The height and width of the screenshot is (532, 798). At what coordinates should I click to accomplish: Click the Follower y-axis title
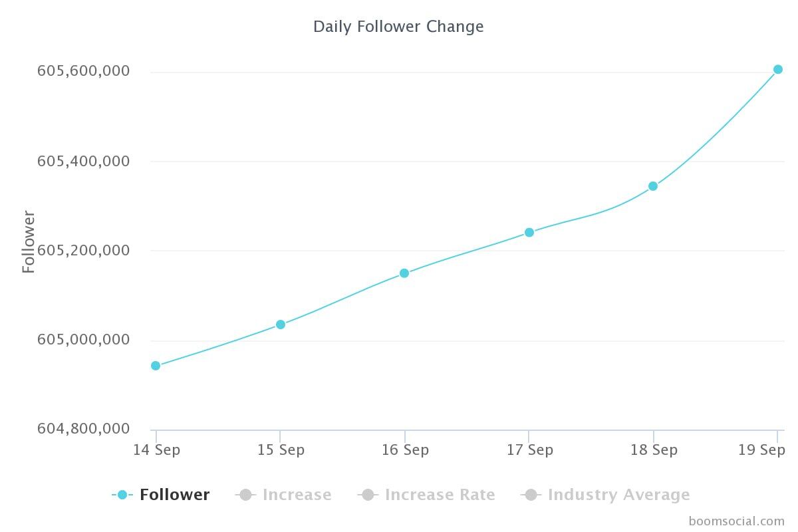(x=29, y=241)
